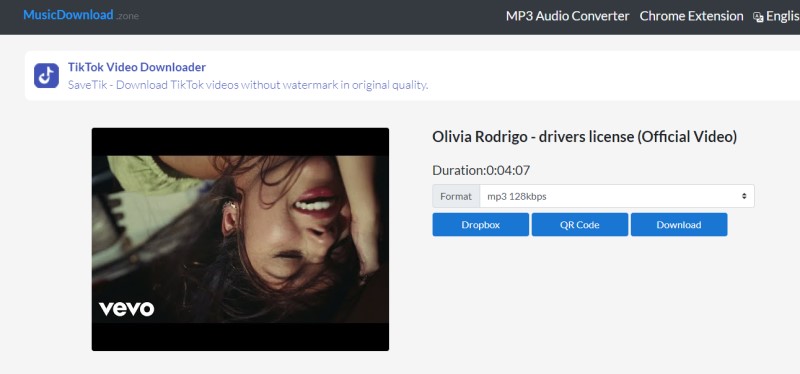
Task: Click the Duration:0:04:07 text
Action: tap(481, 170)
